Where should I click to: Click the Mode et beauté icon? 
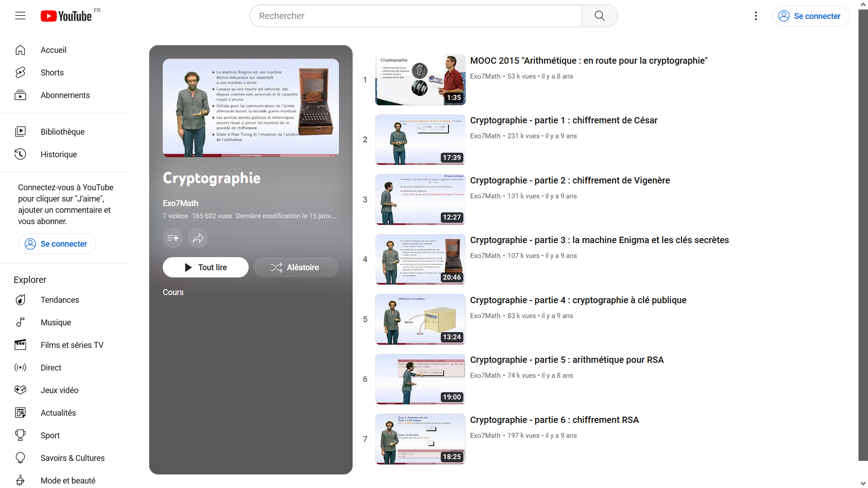click(x=20, y=480)
